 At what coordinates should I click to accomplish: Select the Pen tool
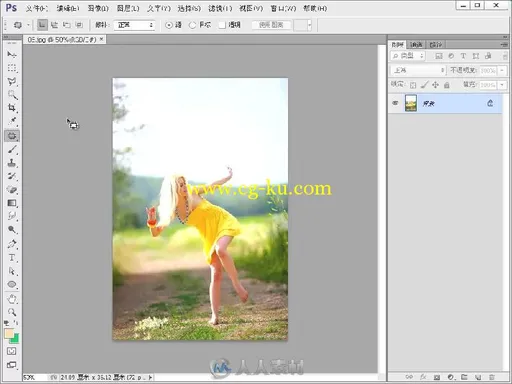pyautogui.click(x=12, y=244)
